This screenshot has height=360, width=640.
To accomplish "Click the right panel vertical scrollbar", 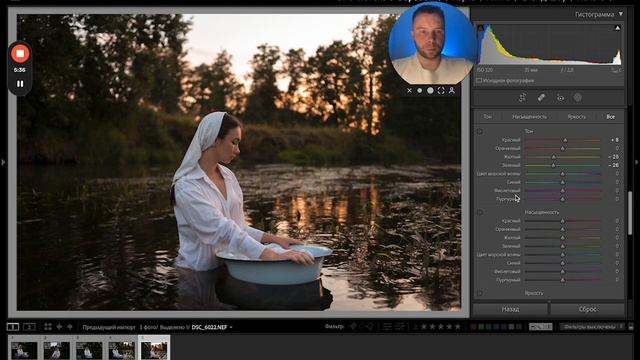I will pos(630,213).
